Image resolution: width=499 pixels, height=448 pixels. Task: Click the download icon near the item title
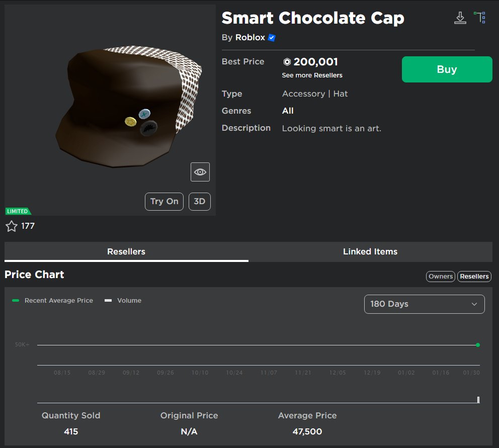pyautogui.click(x=460, y=17)
